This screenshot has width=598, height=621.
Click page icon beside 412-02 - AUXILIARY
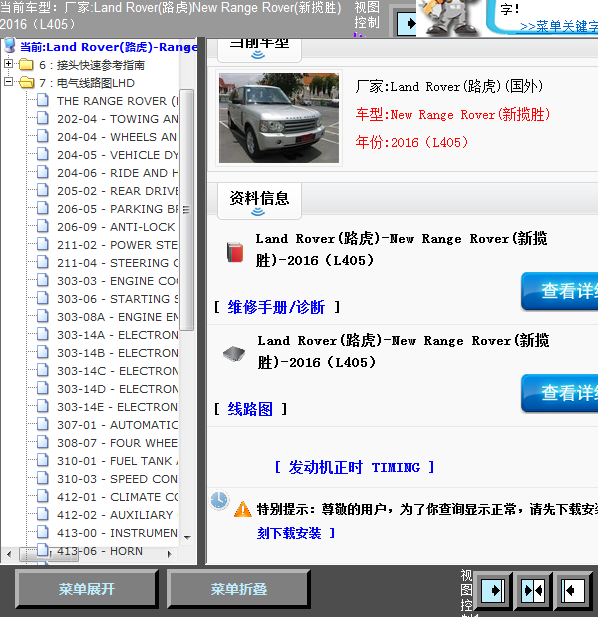(43, 514)
